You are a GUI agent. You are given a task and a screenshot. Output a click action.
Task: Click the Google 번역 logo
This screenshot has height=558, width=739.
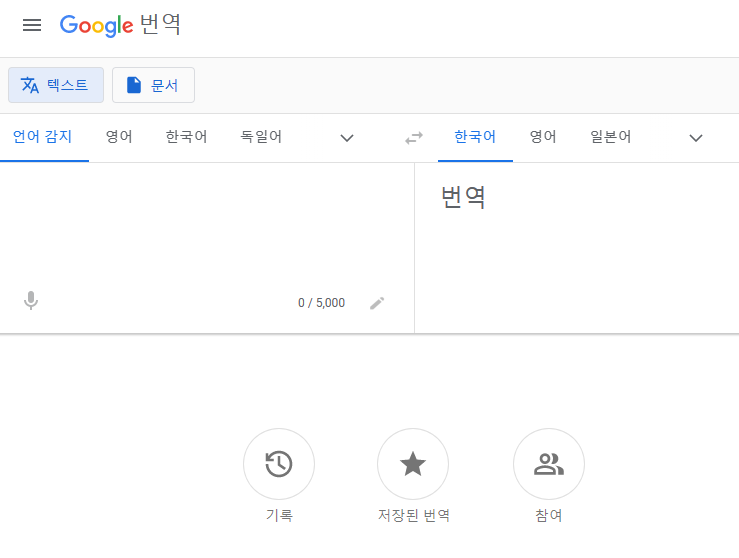(120, 25)
